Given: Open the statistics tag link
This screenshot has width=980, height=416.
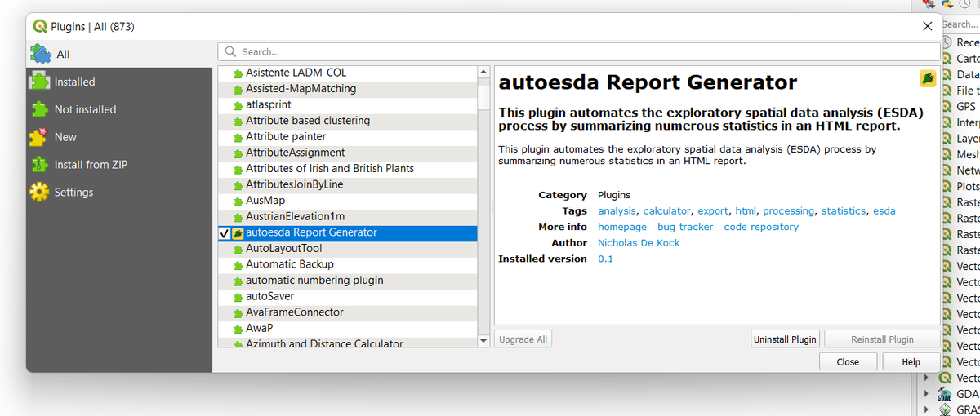Looking at the screenshot, I should click(x=844, y=211).
